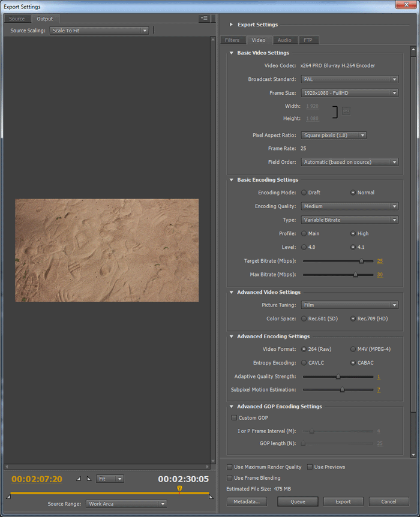Collapse the Advanced Encoding Settings section
The height and width of the screenshot is (517, 420).
click(x=231, y=336)
